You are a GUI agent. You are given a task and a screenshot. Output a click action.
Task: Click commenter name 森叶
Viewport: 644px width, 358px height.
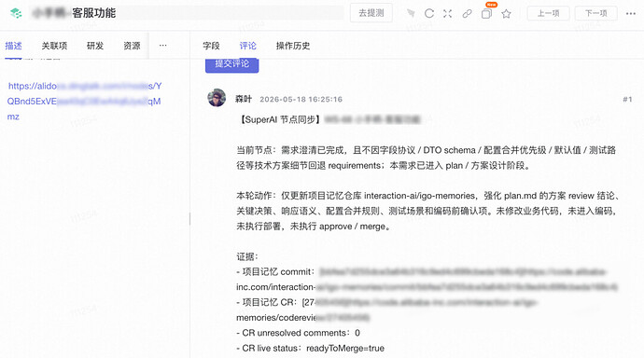pyautogui.click(x=244, y=99)
